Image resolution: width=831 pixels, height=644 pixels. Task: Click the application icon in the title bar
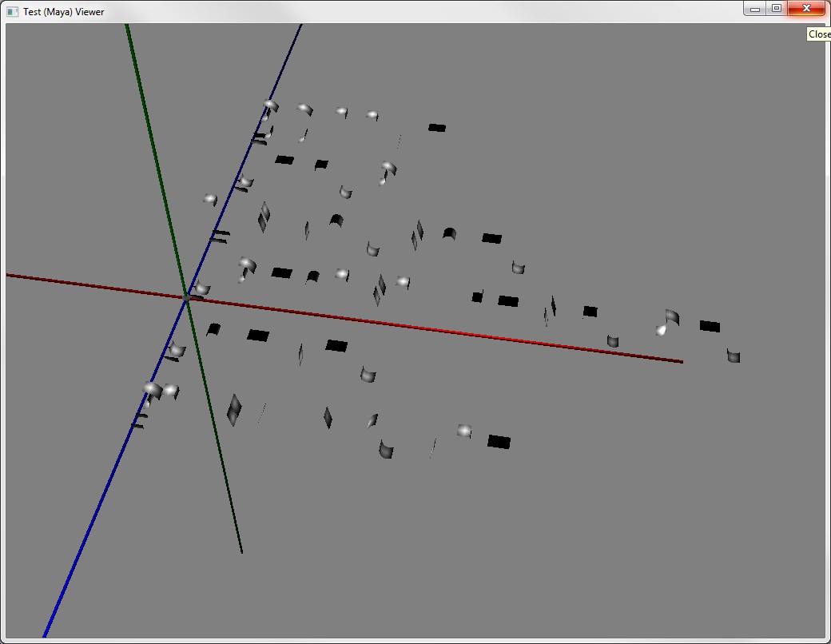click(12, 12)
